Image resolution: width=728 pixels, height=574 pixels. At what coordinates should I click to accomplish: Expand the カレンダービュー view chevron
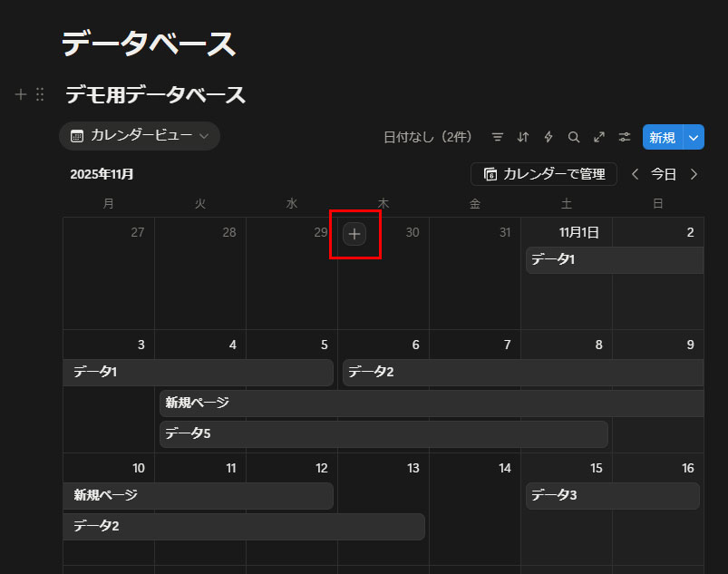point(204,136)
